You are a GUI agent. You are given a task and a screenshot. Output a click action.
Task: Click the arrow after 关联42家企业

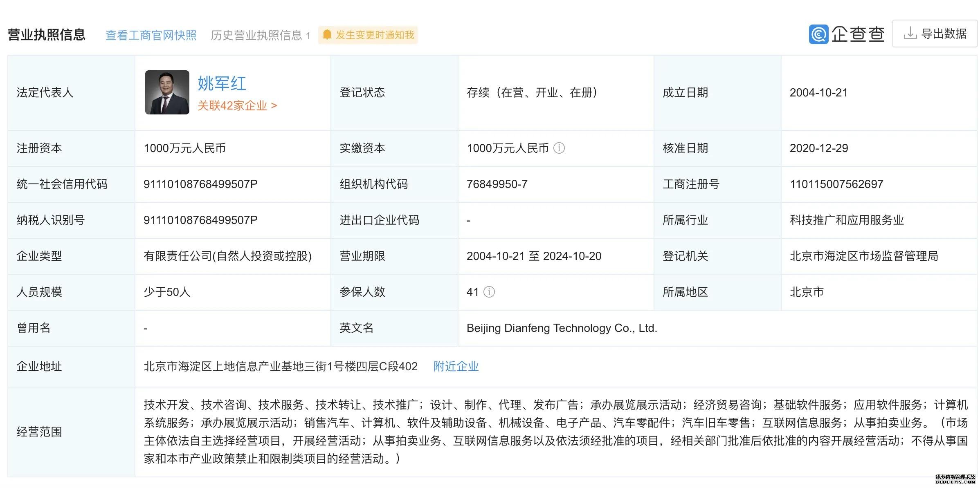274,106
